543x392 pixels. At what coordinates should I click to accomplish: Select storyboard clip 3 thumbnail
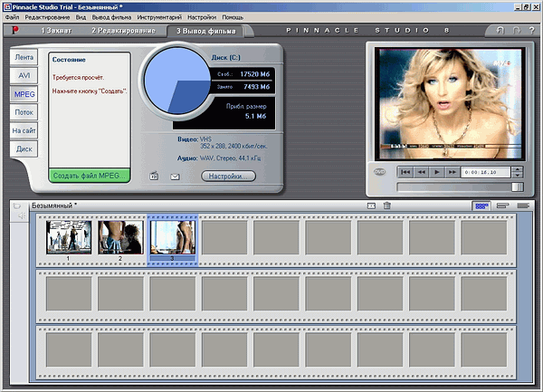173,237
